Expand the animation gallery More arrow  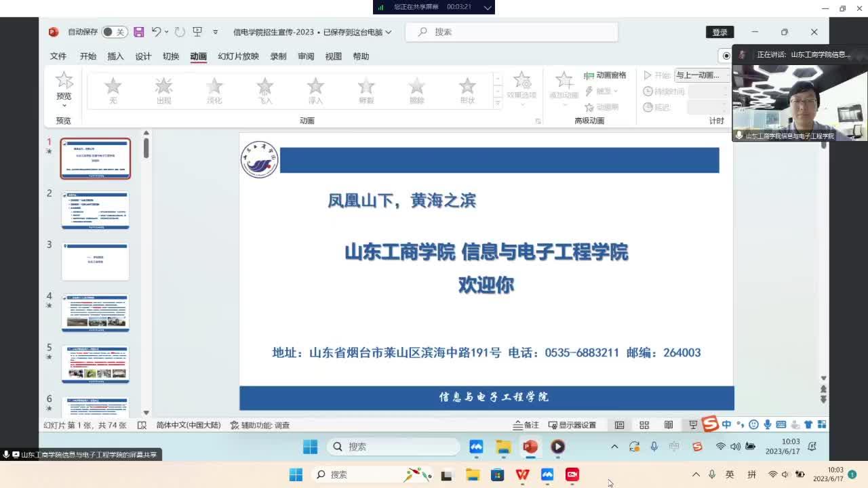click(498, 103)
